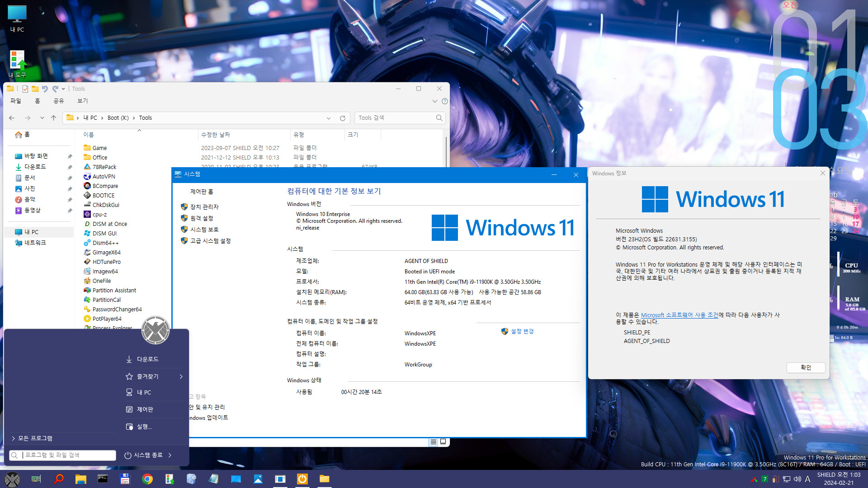
Task: Click the 프로그램 및 파일 검색 field
Action: 62,455
